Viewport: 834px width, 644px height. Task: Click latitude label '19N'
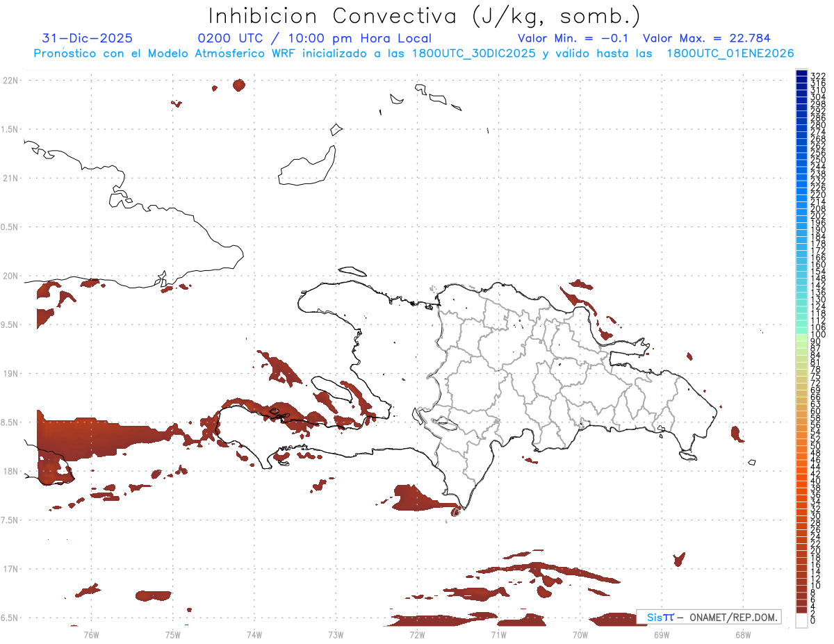pyautogui.click(x=10, y=374)
